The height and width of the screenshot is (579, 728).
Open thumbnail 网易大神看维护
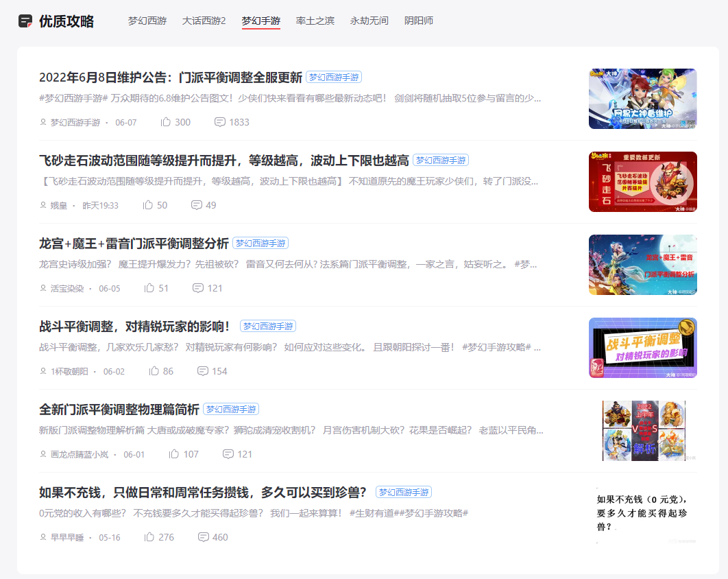642,99
